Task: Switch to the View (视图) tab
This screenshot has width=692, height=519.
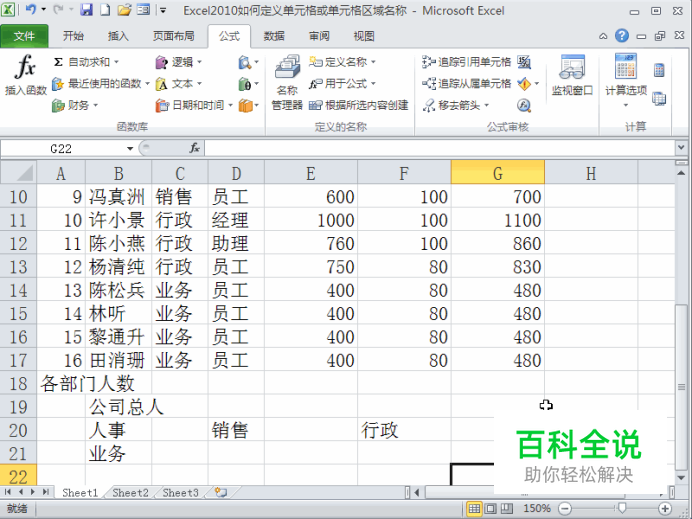Action: point(364,36)
